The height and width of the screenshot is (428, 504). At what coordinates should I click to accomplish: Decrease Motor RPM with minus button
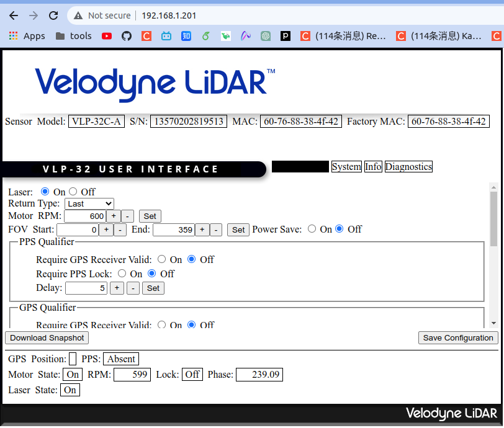(x=128, y=216)
